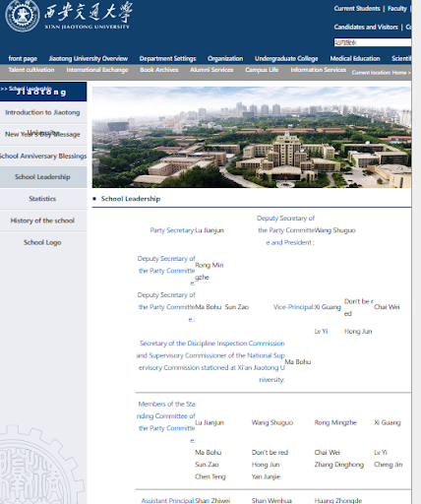Screen dimensions: 421x504
Task: Click Zhang Dinghong standing committee member
Action: click(339, 465)
